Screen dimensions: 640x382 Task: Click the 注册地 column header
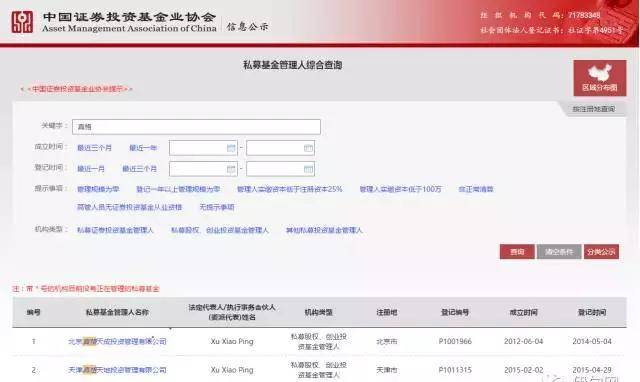tap(387, 312)
